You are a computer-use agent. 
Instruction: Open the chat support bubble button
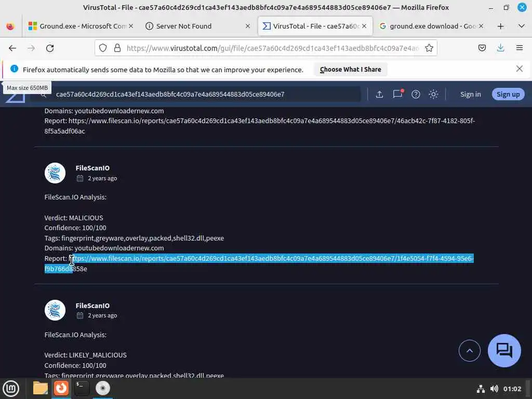[x=504, y=351]
